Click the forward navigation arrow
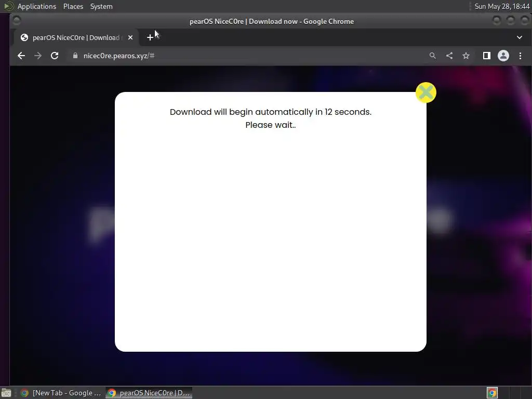 click(38, 56)
